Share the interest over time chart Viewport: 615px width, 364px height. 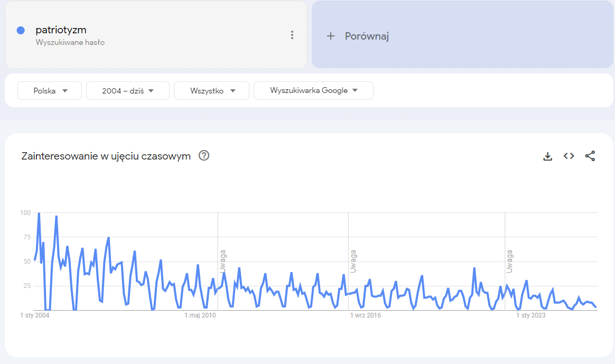click(590, 156)
